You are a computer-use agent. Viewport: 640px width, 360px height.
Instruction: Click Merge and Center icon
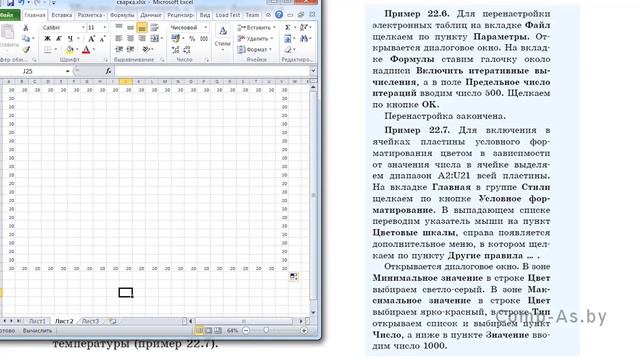pos(154,38)
